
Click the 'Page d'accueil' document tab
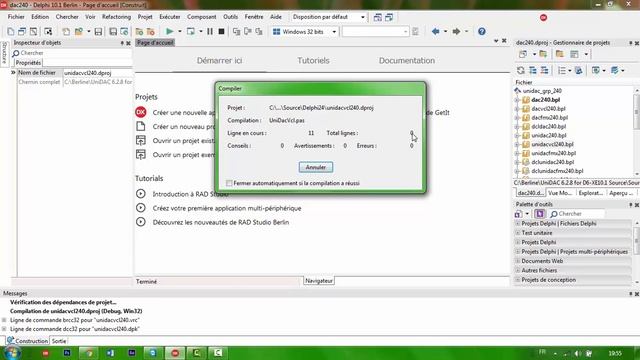point(155,42)
